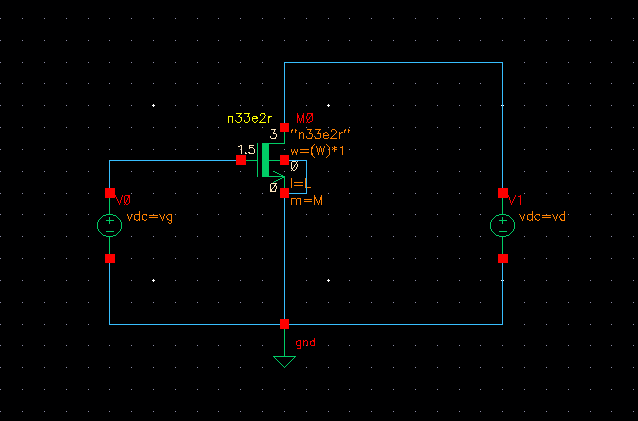The height and width of the screenshot is (421, 638).
Task: Select the w=(W)*1 parameter label
Action: [317, 151]
